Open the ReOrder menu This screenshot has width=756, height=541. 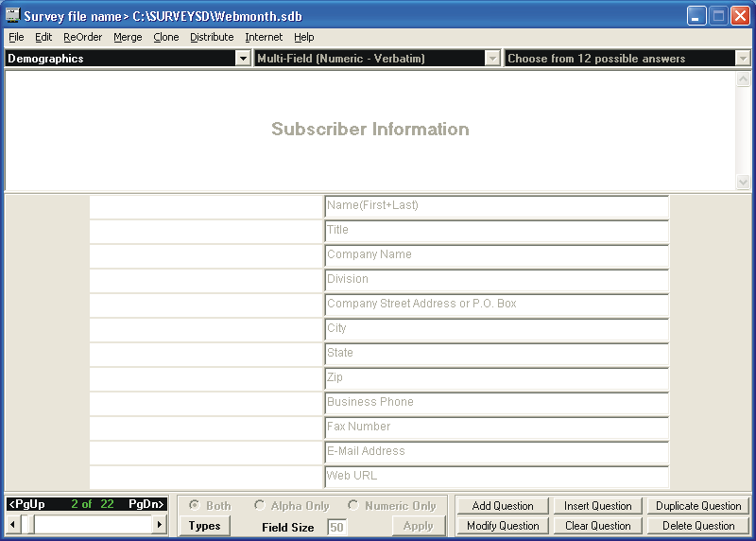pos(83,37)
